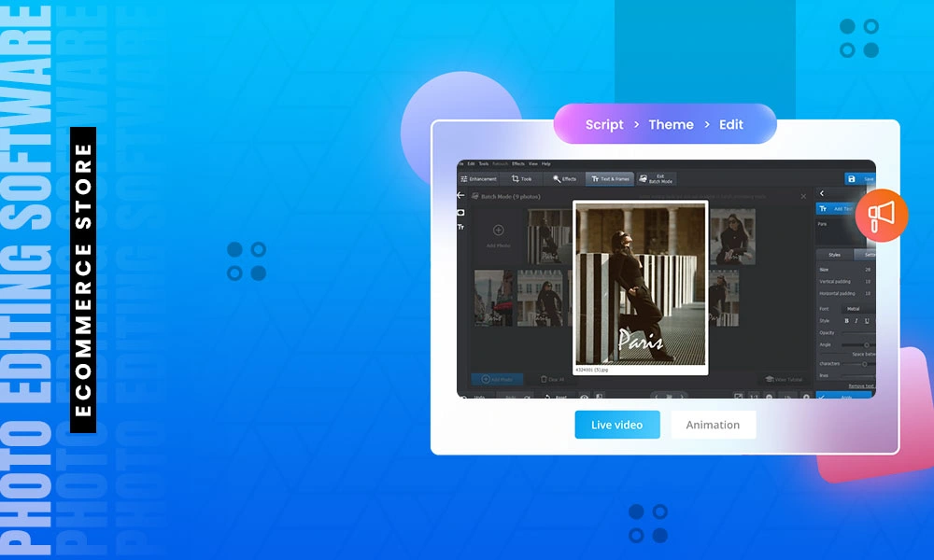Image resolution: width=934 pixels, height=560 pixels.
Task: Click the Batch Mode (9 photos) label
Action: click(x=511, y=196)
